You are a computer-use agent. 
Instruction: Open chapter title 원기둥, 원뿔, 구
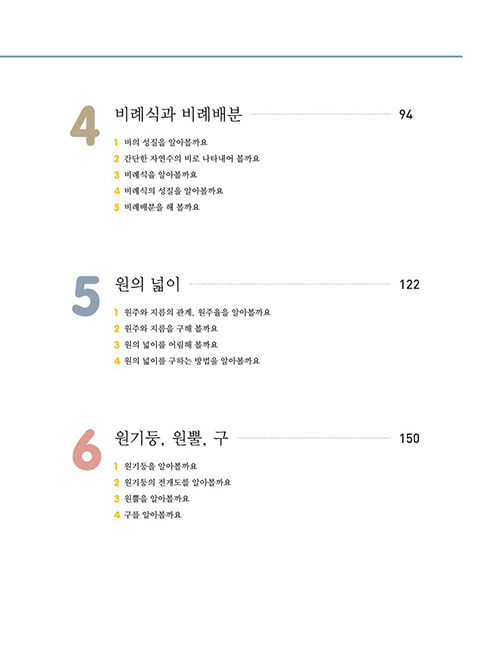172,438
